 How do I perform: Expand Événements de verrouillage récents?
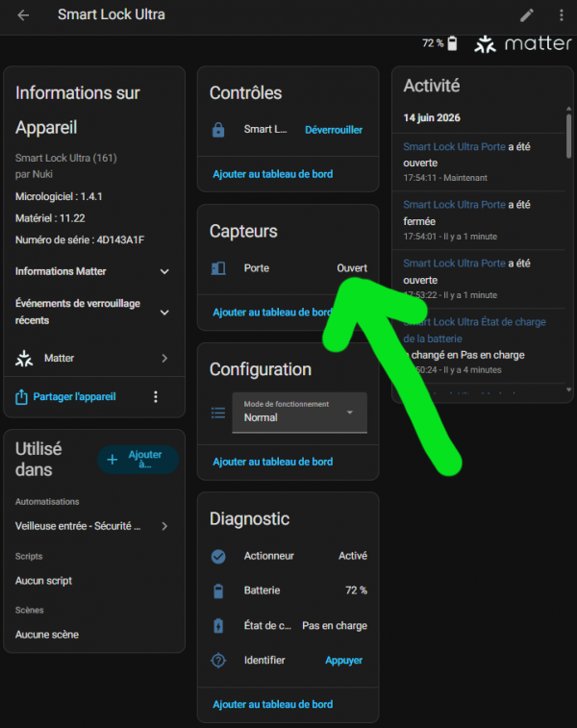click(x=164, y=313)
